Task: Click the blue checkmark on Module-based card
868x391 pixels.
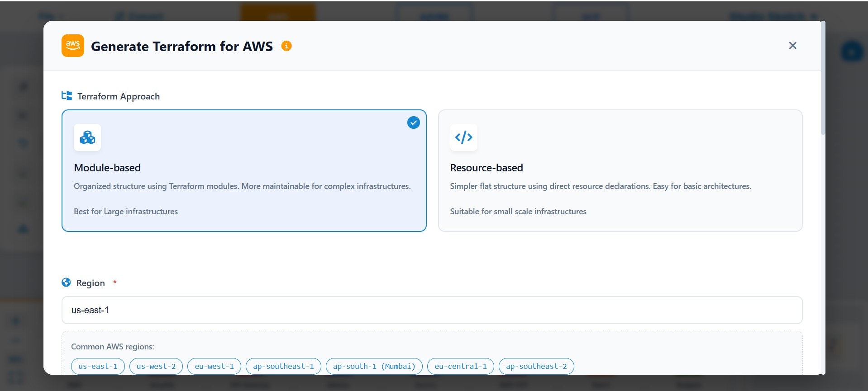Action: [x=413, y=122]
